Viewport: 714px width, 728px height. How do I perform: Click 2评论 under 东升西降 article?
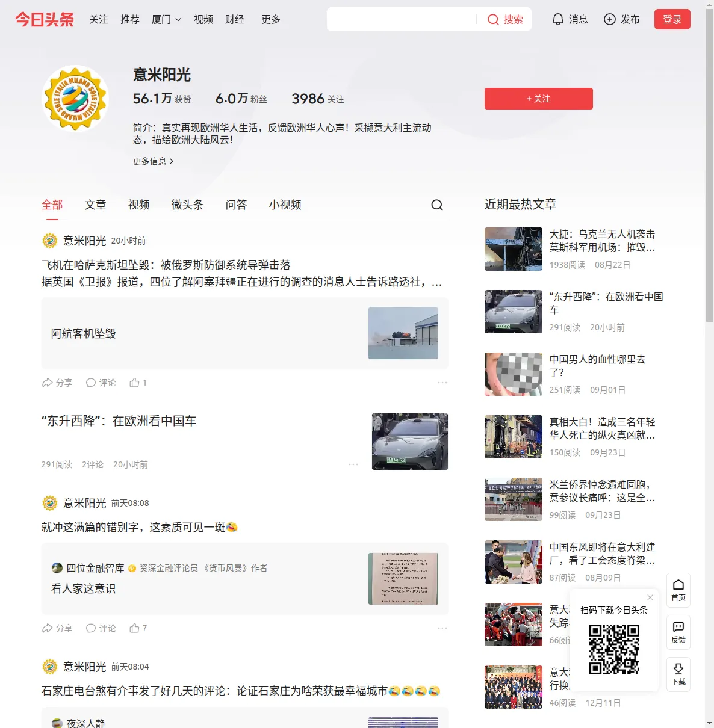tap(93, 464)
